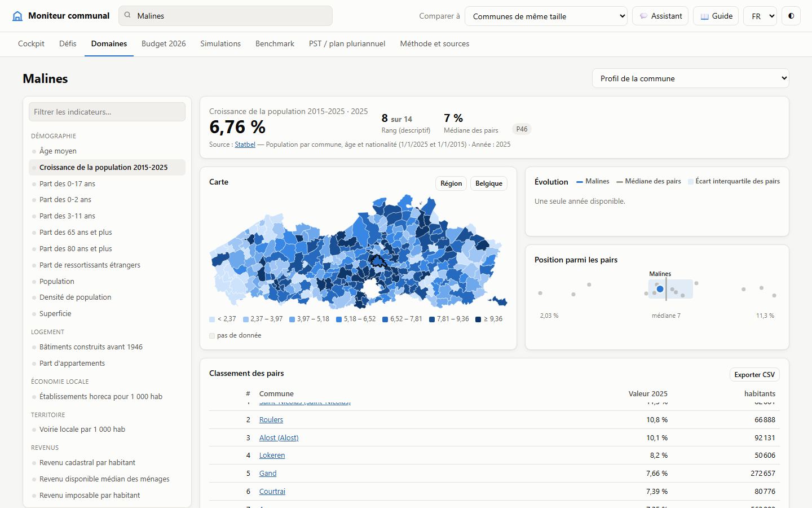Open Méthode et sources tab
The height and width of the screenshot is (508, 812).
click(434, 43)
